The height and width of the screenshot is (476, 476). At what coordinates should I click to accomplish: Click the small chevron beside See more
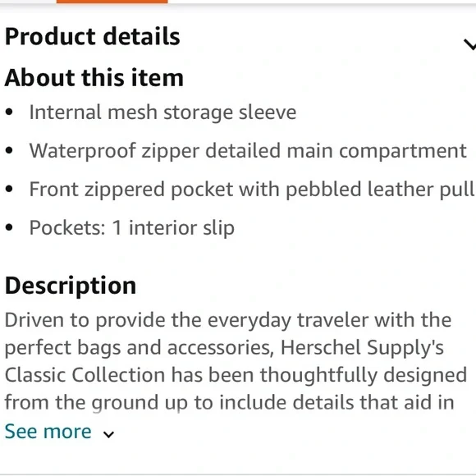pyautogui.click(x=108, y=434)
